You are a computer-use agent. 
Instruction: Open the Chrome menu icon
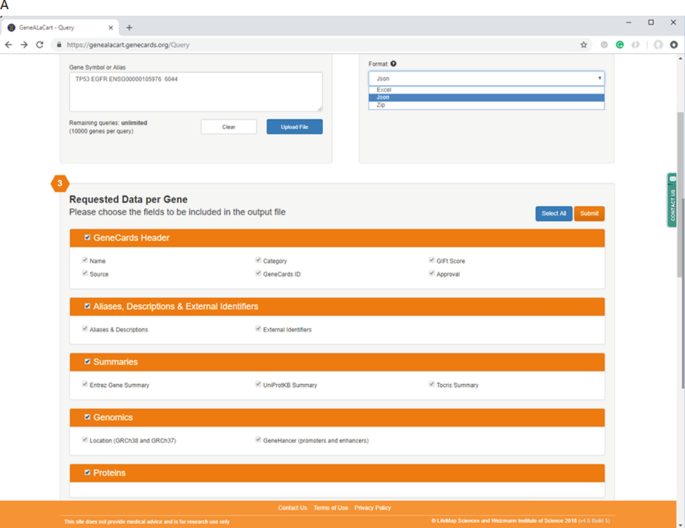[x=673, y=45]
